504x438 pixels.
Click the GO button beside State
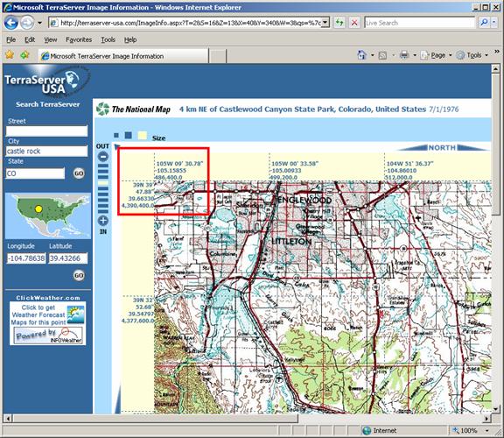tap(79, 173)
